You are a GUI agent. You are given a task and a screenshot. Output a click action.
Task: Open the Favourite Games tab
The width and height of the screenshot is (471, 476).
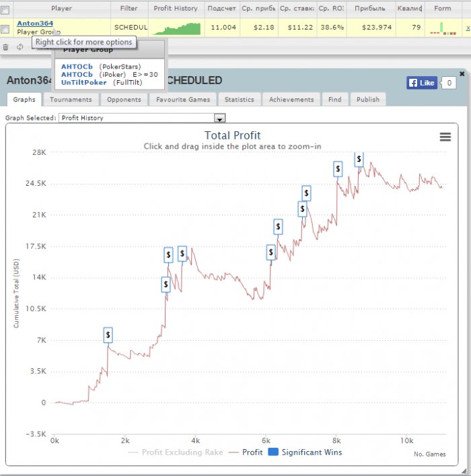(183, 100)
